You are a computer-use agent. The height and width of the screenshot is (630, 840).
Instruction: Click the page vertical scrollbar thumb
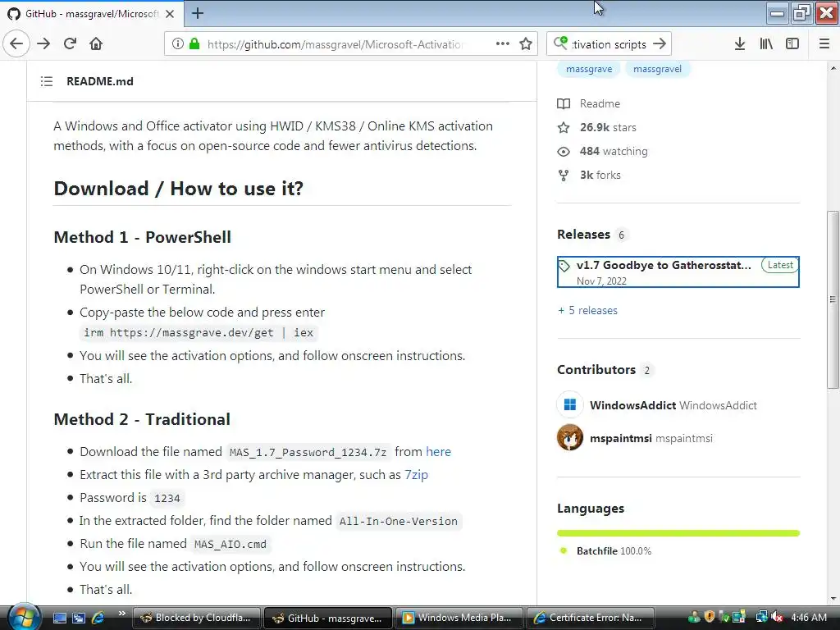click(x=833, y=300)
